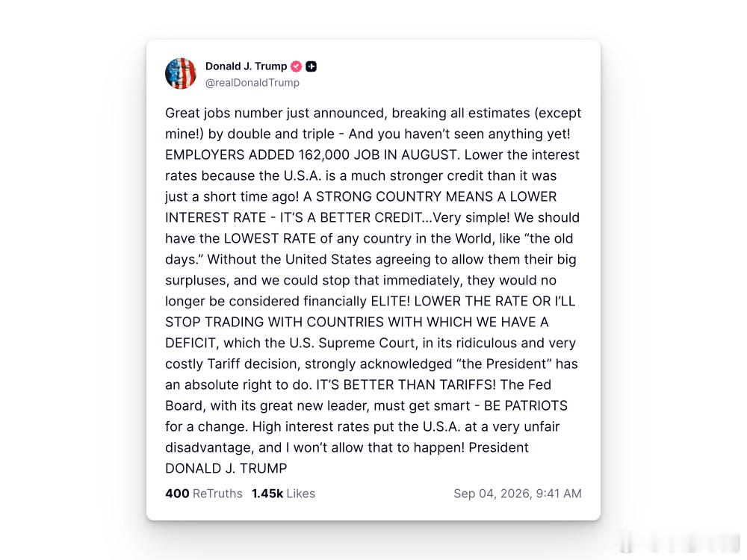Viewport: 747px width, 560px height.
Task: Click the Sep 04, 2026 timestamp
Action: 518,494
